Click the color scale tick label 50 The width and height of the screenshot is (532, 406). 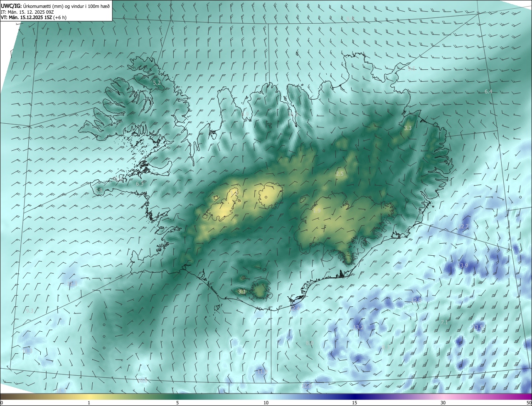[x=529, y=403]
